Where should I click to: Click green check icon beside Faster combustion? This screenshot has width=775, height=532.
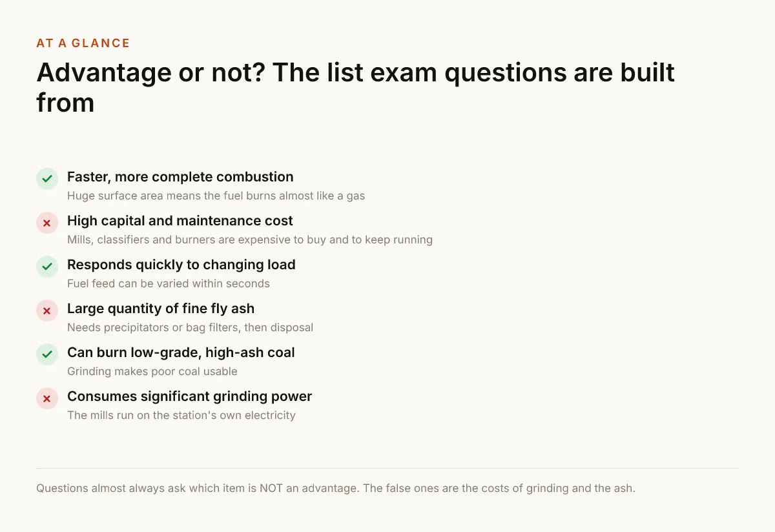(x=47, y=179)
